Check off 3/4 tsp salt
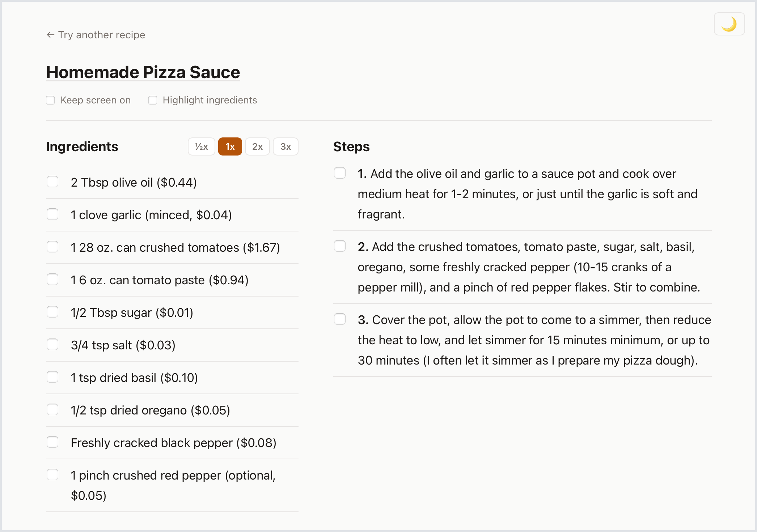This screenshot has height=532, width=757. 53,344
